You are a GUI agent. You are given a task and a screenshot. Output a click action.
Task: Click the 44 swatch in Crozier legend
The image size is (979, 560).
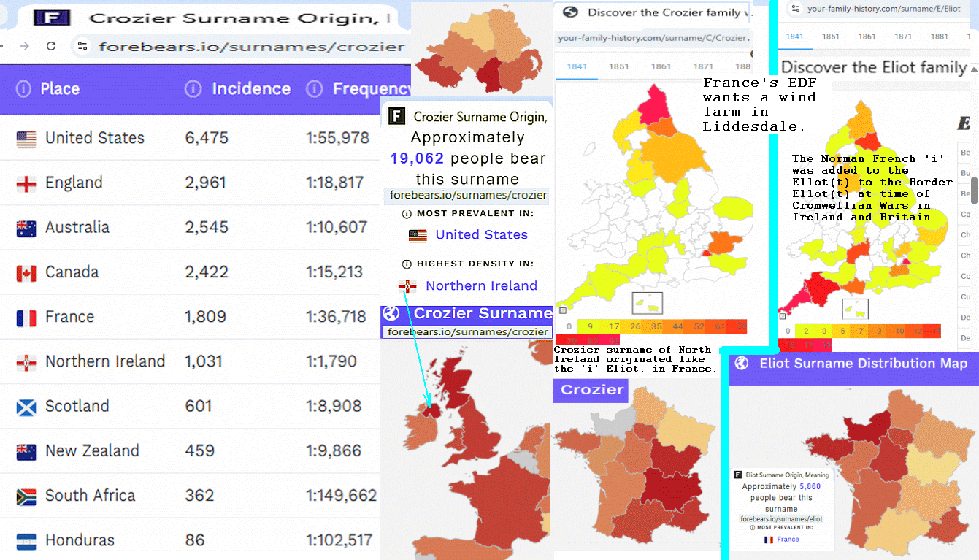point(677,327)
